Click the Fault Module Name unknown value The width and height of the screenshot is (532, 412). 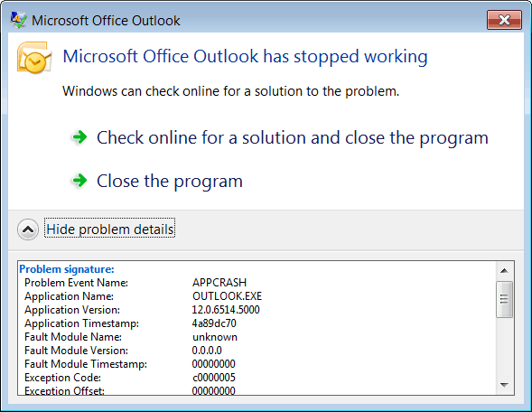[x=215, y=337]
